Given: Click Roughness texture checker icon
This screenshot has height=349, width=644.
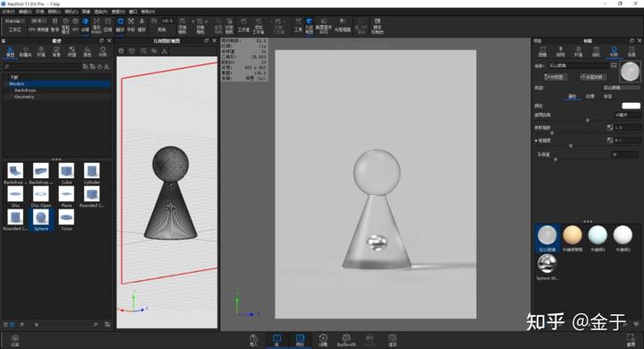Looking at the screenshot, I should (610, 140).
